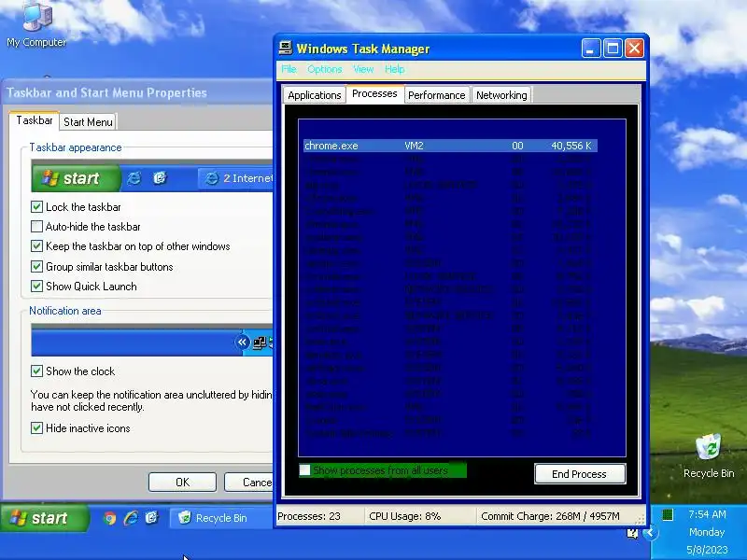This screenshot has width=747, height=560.
Task: Select the Recycle Bin desktop icon
Action: pos(709,455)
